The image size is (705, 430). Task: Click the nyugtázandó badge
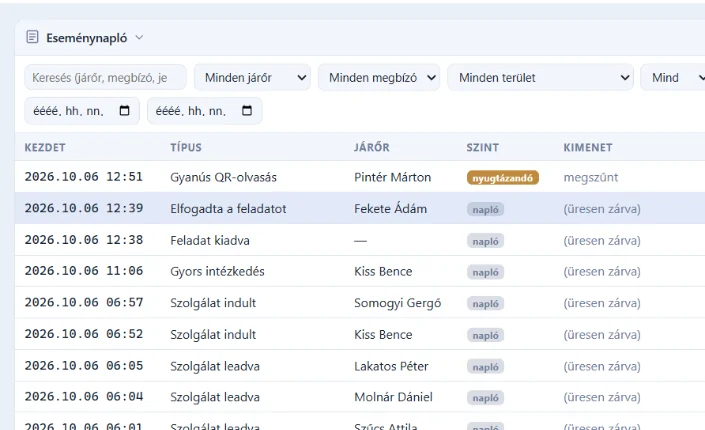coord(503,178)
